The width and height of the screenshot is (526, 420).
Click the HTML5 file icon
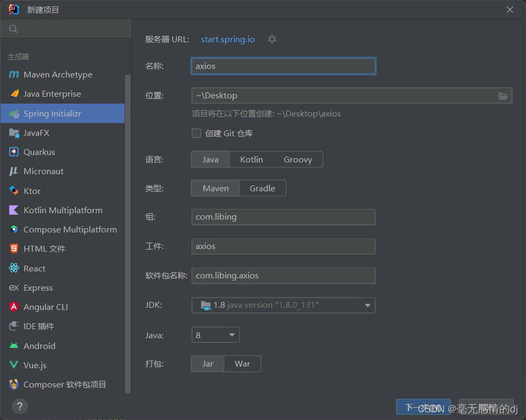pos(14,248)
